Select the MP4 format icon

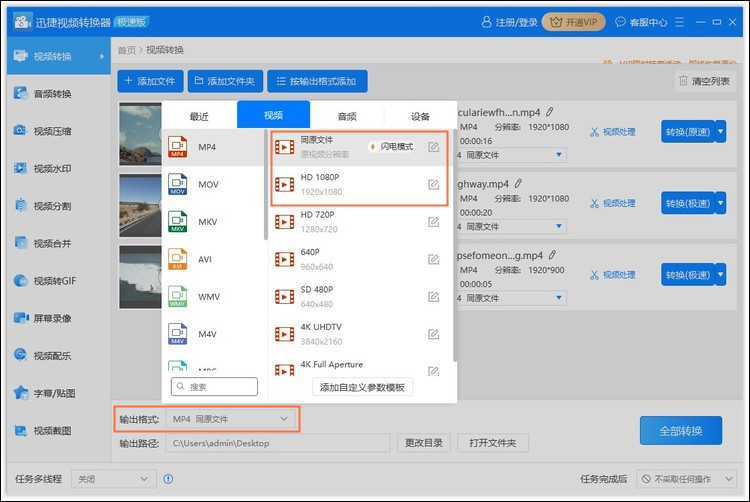coord(177,146)
